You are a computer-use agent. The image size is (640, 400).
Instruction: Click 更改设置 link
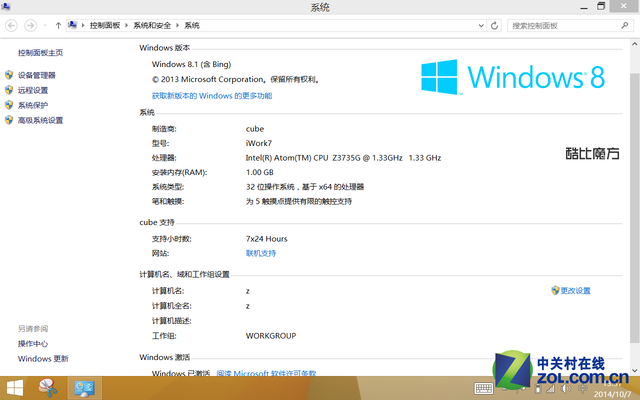coord(576,291)
